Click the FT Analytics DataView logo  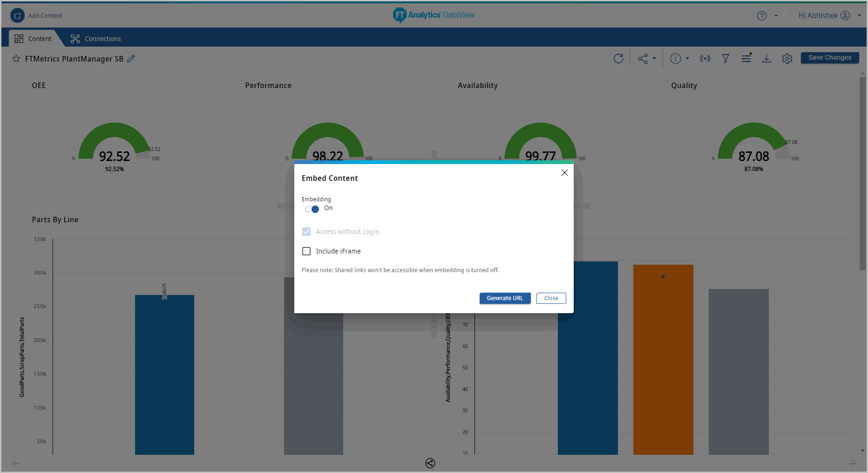[434, 15]
